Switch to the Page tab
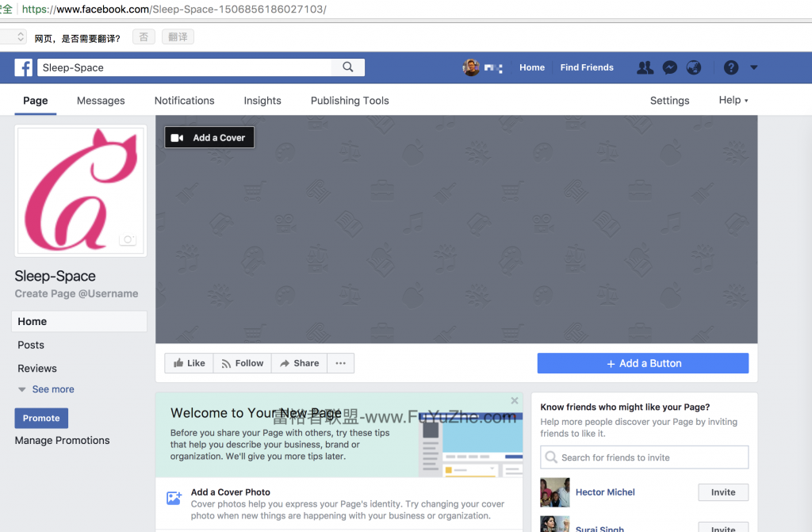Image resolution: width=812 pixels, height=532 pixels. [x=35, y=101]
